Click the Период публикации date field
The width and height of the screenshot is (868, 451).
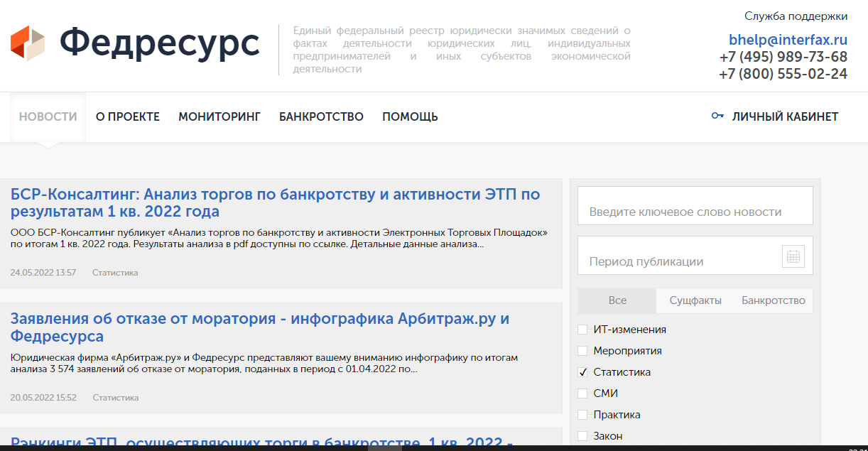pos(695,256)
